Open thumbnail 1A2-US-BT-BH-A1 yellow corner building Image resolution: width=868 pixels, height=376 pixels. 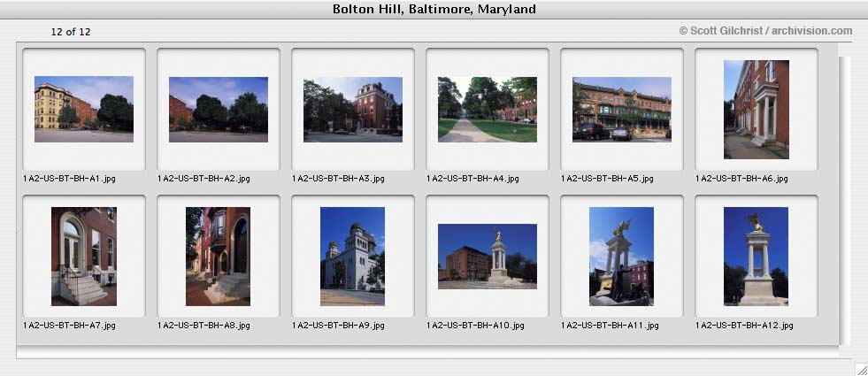(x=83, y=109)
